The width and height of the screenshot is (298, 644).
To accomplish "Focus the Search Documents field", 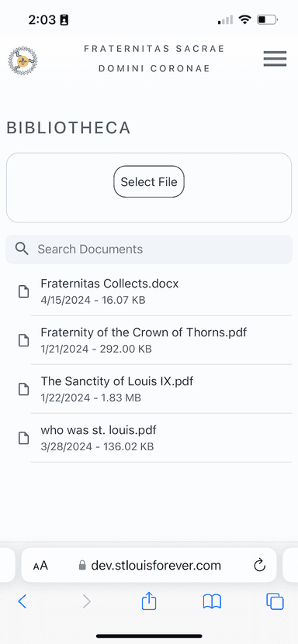I will 149,249.
